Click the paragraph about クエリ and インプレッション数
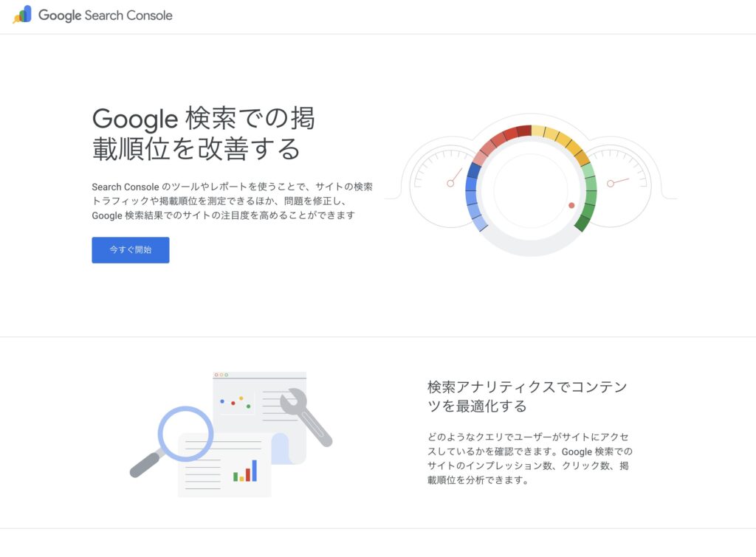Screen dimensions: 756x557 coord(529,458)
